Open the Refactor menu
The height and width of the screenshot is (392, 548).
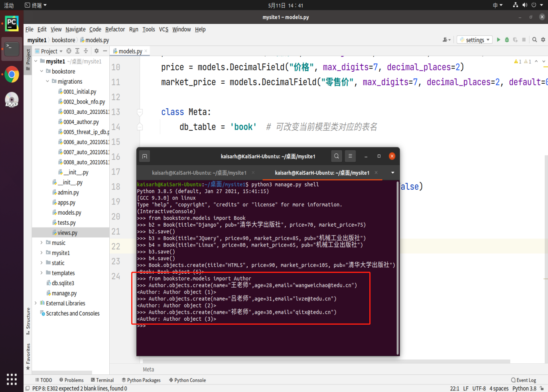[x=115, y=29]
